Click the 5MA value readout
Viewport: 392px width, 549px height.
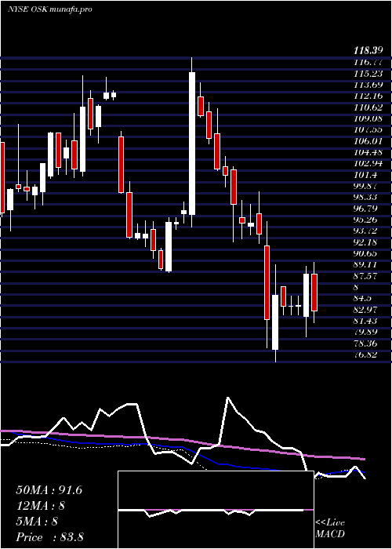tap(37, 522)
